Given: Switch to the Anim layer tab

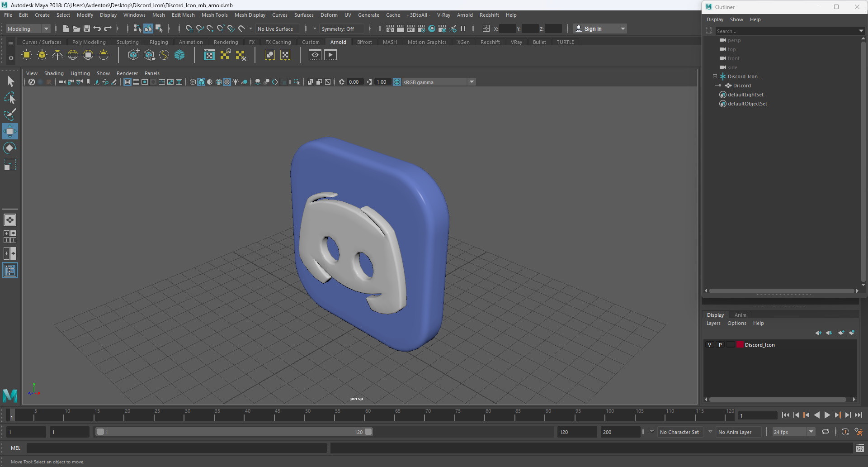Looking at the screenshot, I should click(x=740, y=315).
